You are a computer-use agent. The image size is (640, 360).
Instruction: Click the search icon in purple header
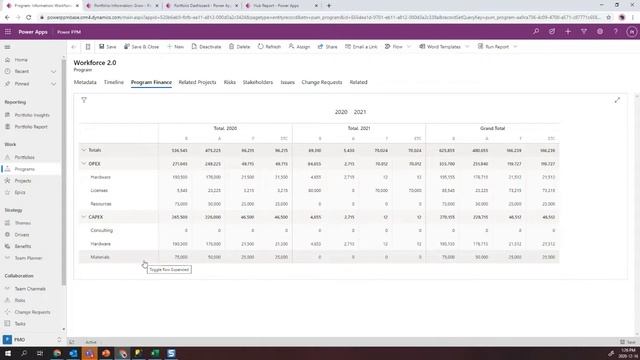click(536, 31)
